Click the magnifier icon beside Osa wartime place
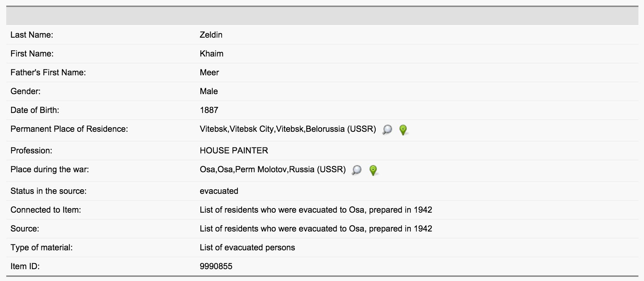This screenshot has width=644, height=281. 357,170
